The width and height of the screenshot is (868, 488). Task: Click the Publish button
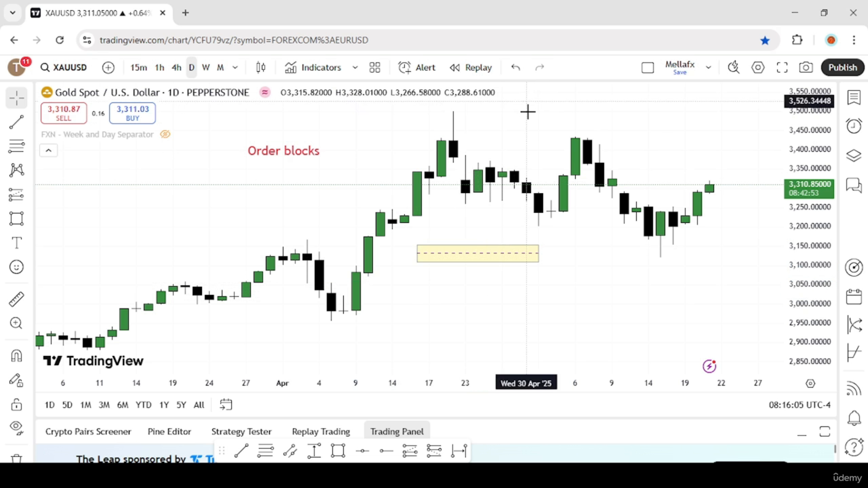click(x=843, y=67)
